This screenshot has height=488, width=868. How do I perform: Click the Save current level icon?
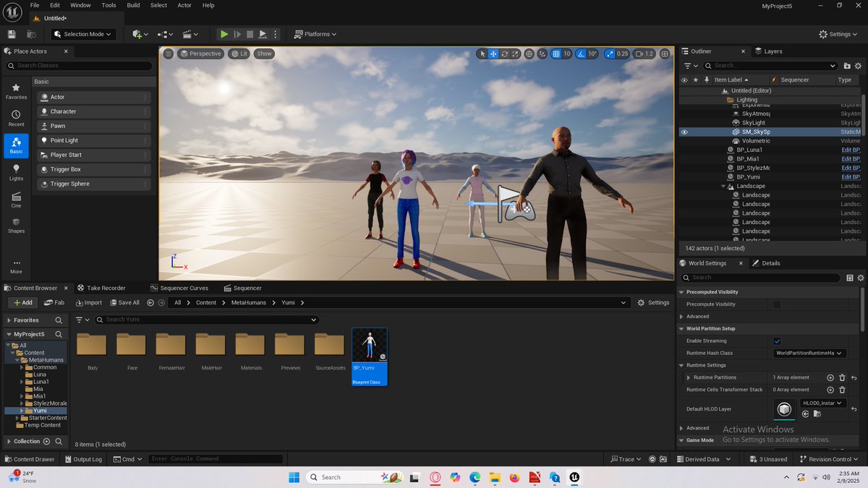click(x=12, y=34)
